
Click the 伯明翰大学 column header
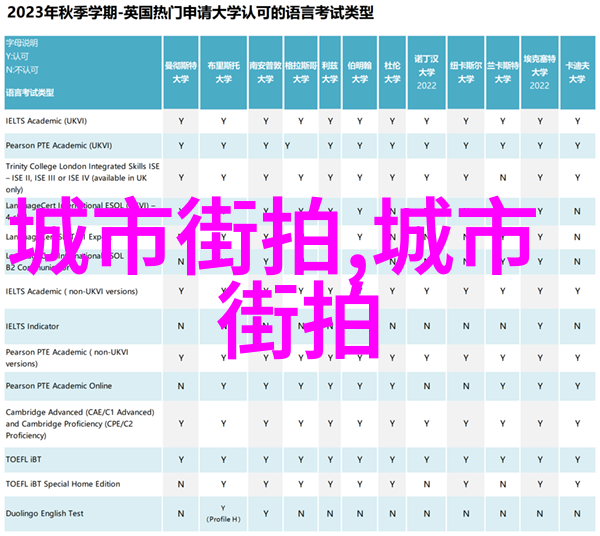(x=360, y=73)
